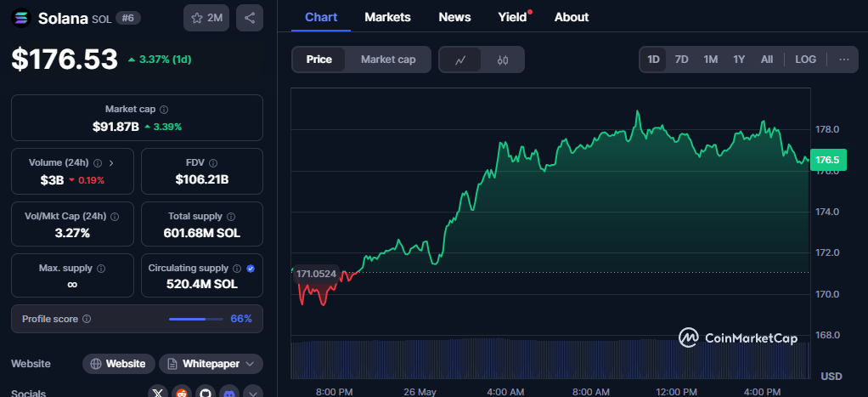Viewport: 868px width, 397px height.
Task: Click the 520.4M SOL circulating supply
Action: [202, 285]
